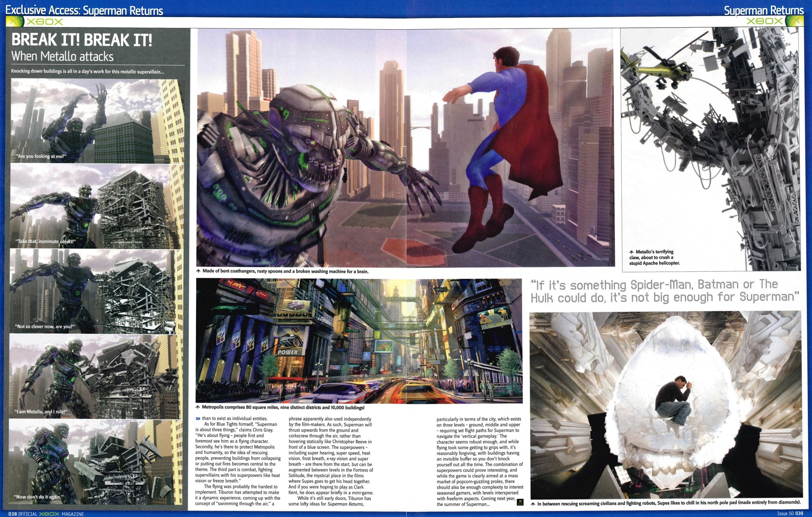Open the 'Now don't do it again.' image
This screenshot has height=517, width=812.
point(95,462)
